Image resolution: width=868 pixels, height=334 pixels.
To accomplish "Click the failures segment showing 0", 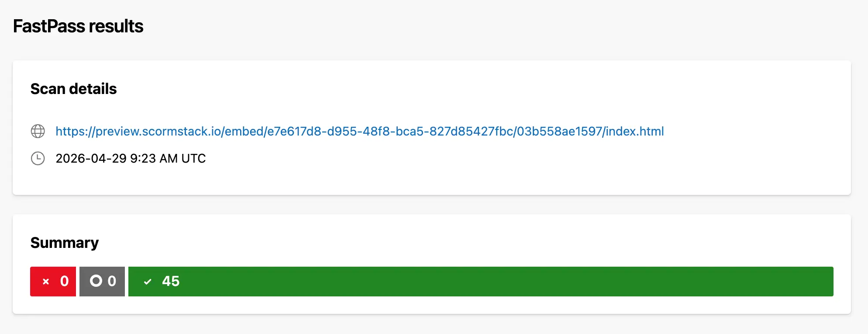I will [x=53, y=281].
